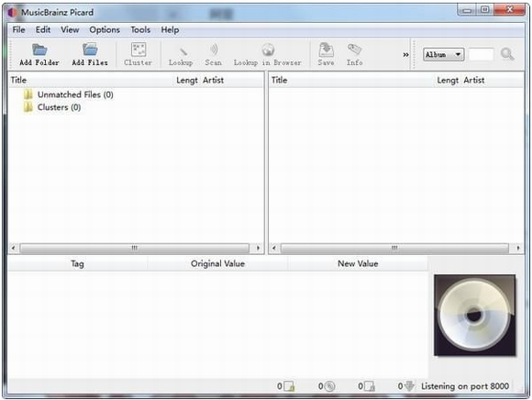
Task: Click the left pane horizontal scrollbar
Action: 135,248
